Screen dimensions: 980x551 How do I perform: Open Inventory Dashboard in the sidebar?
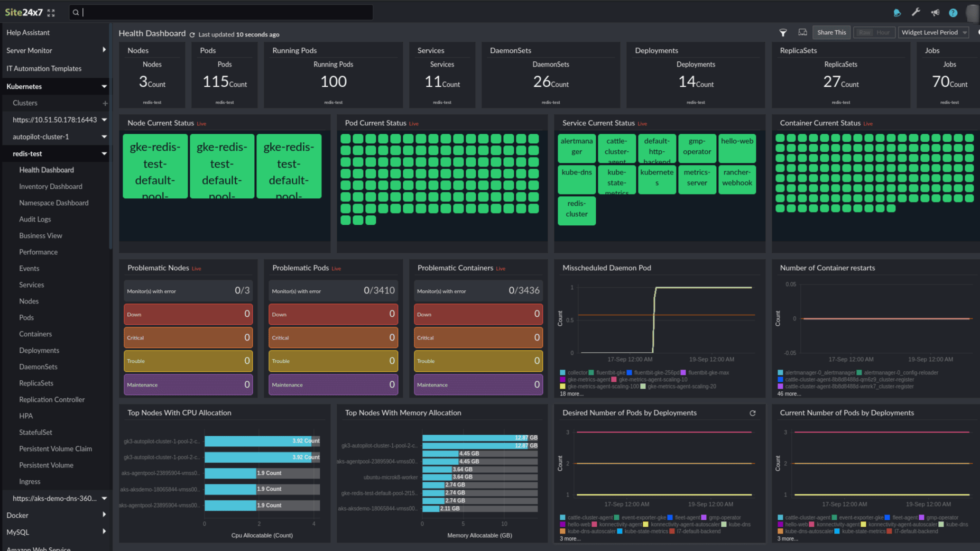[51, 186]
